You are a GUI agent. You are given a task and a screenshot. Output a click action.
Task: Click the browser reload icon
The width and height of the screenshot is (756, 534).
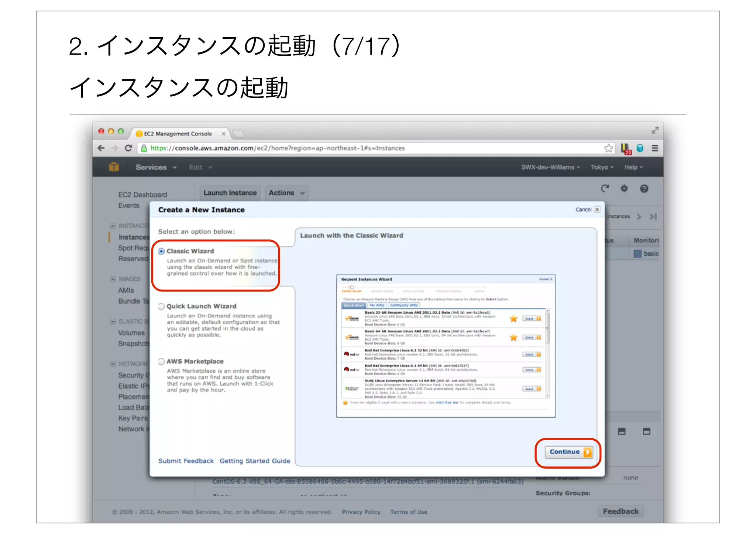click(128, 148)
